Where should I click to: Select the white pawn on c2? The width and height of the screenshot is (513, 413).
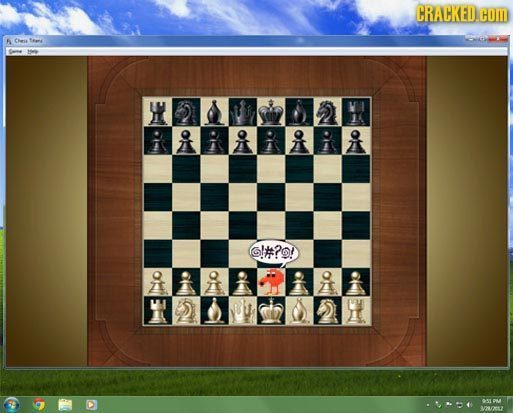(214, 283)
